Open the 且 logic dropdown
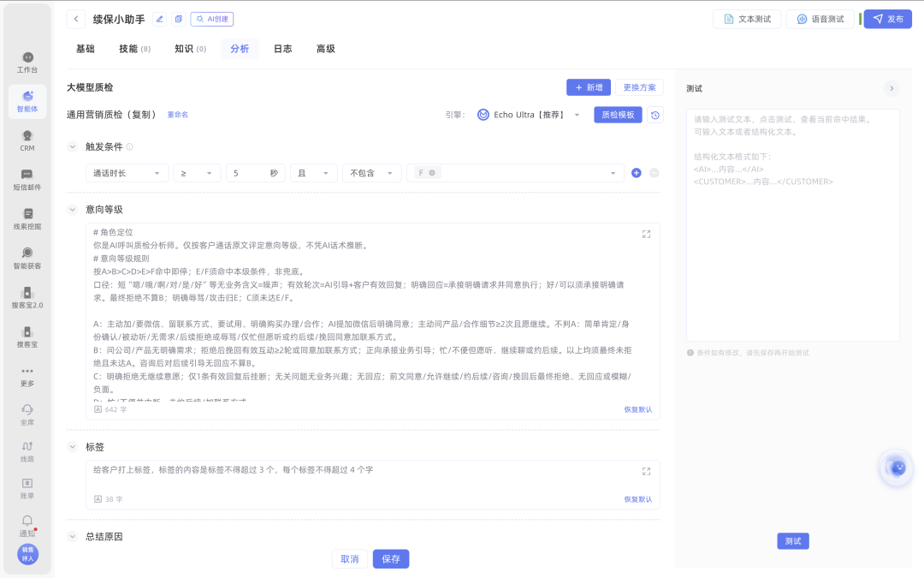924x578 pixels. point(313,173)
